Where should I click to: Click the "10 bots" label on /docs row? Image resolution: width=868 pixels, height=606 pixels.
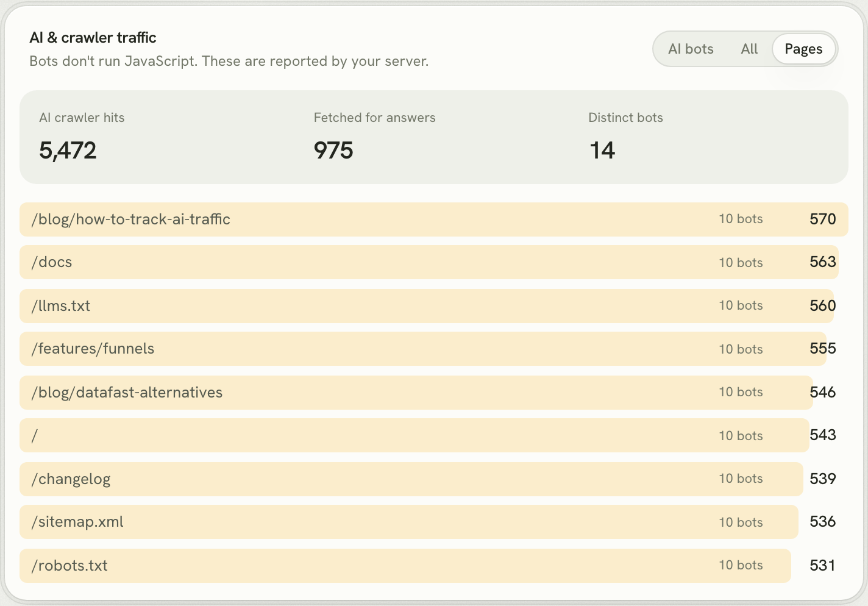tap(741, 263)
